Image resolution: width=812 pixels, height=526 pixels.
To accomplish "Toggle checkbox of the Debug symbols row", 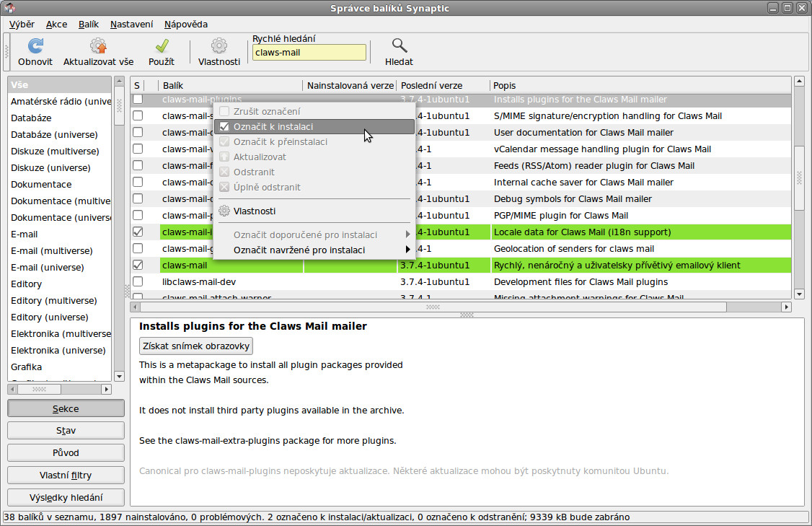I will 138,198.
